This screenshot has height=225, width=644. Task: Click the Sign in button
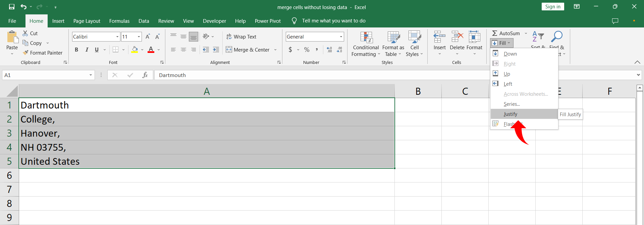click(553, 7)
